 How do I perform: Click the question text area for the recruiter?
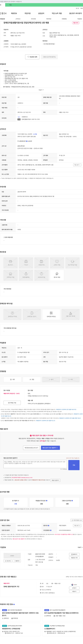(x=35, y=464)
